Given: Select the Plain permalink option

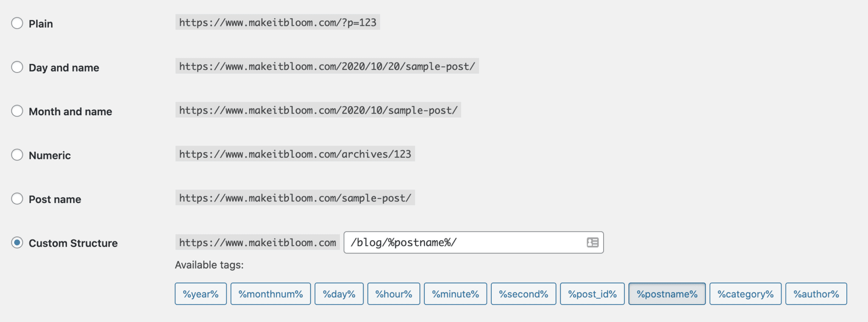Looking at the screenshot, I should [x=17, y=23].
